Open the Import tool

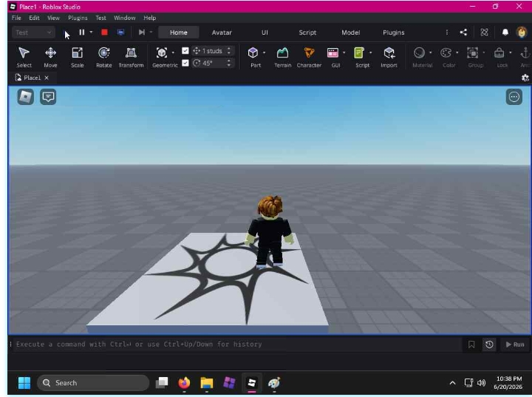[x=389, y=57]
